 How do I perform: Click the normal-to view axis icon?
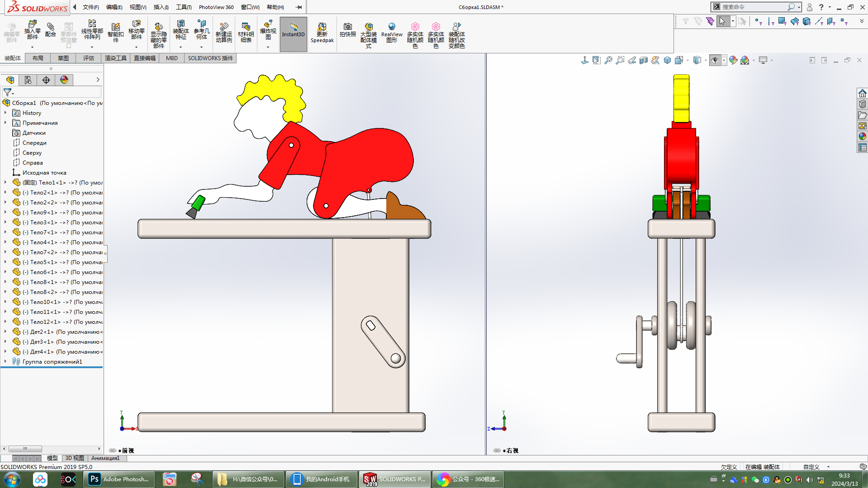585,60
